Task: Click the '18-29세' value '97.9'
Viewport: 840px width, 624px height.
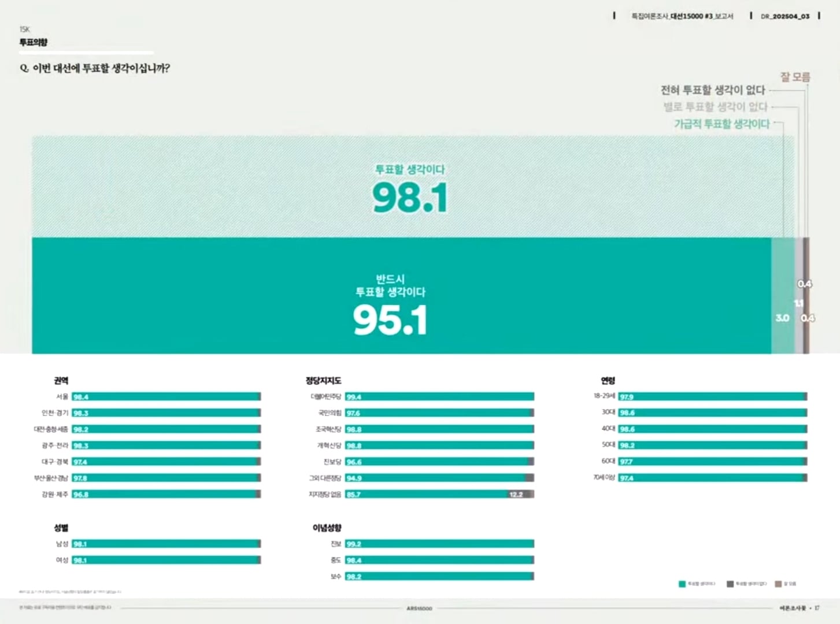Action: 627,397
